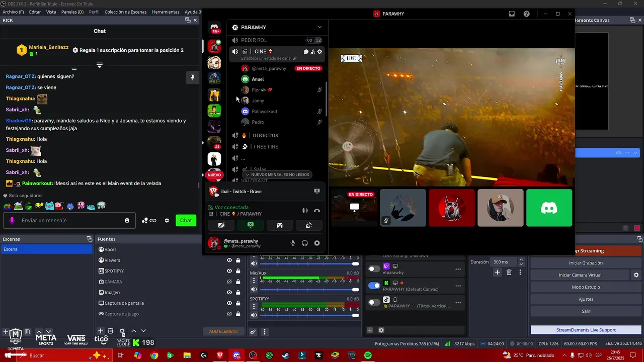Open PARAWHY Default Canvas more options
The width and height of the screenshot is (644, 362).
[458, 286]
